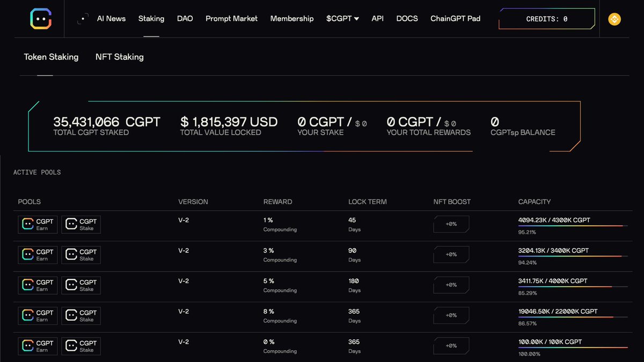Click the CAPACITY column header
644x362 pixels.
pos(535,202)
